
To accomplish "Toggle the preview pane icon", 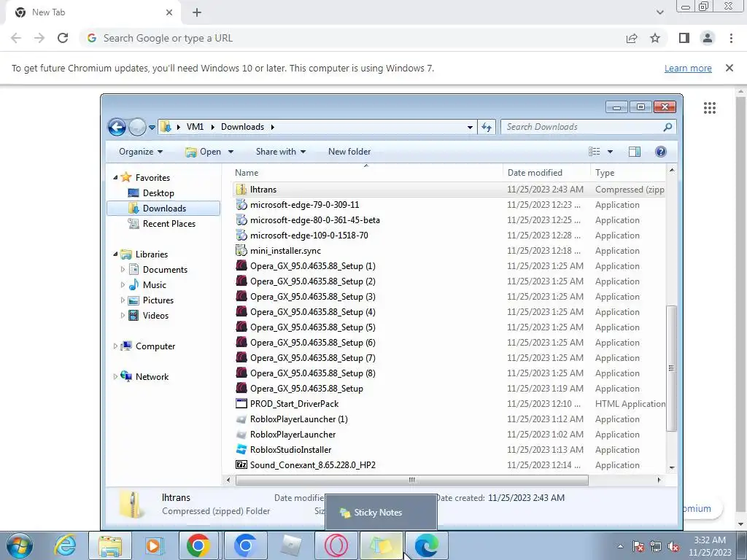I will (635, 152).
